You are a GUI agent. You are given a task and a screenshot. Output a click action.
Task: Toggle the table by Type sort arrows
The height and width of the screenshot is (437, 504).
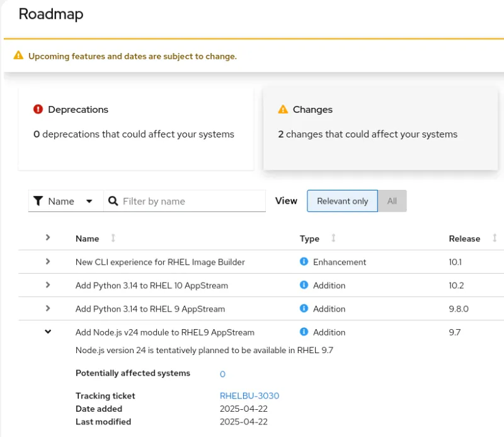click(x=333, y=238)
